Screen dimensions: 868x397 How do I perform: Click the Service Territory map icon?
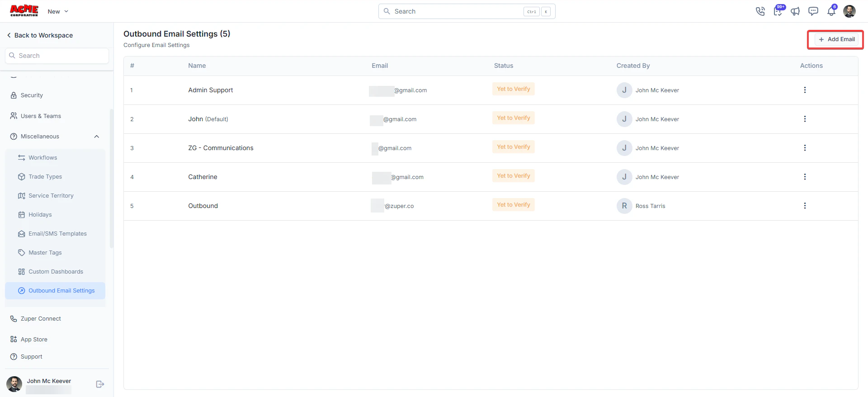[21, 196]
